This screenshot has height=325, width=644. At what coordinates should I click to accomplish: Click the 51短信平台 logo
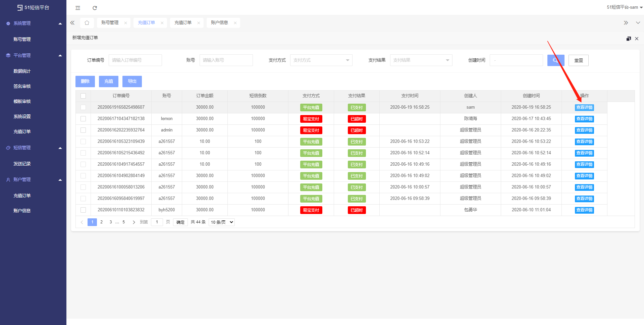coord(33,7)
